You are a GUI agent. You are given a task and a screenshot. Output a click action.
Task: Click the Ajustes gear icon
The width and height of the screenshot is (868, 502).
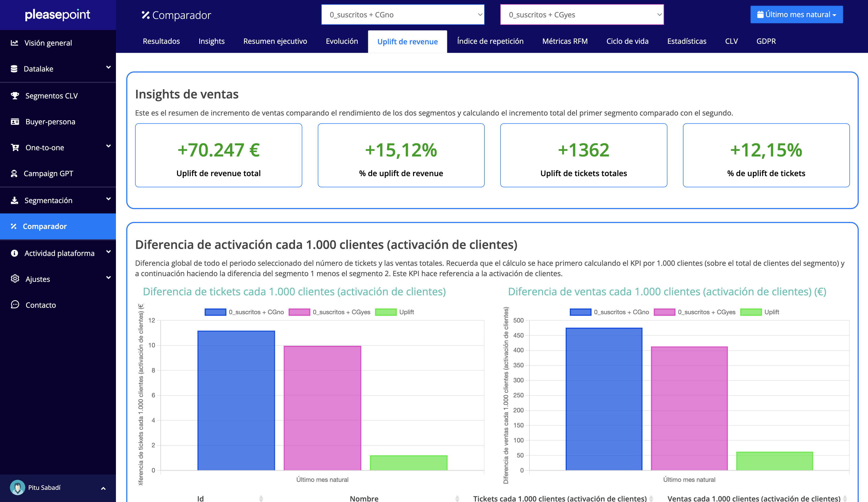click(x=14, y=278)
